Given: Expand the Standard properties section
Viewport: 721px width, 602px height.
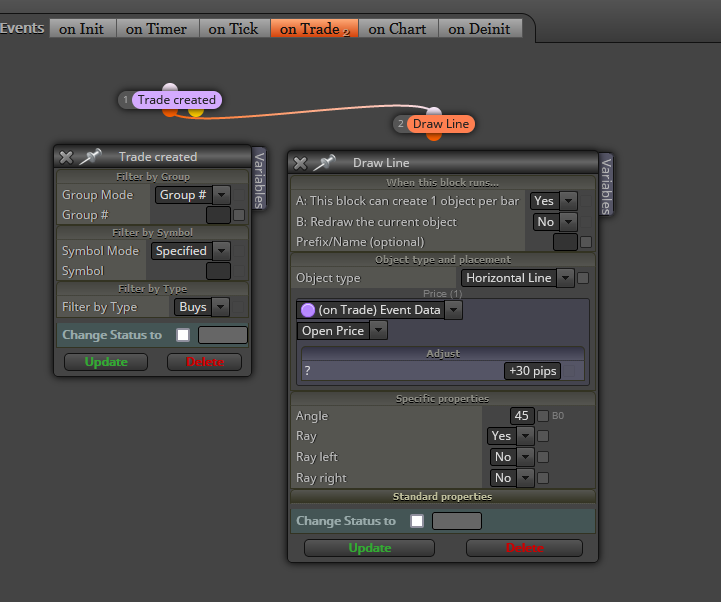Looking at the screenshot, I should [443, 497].
